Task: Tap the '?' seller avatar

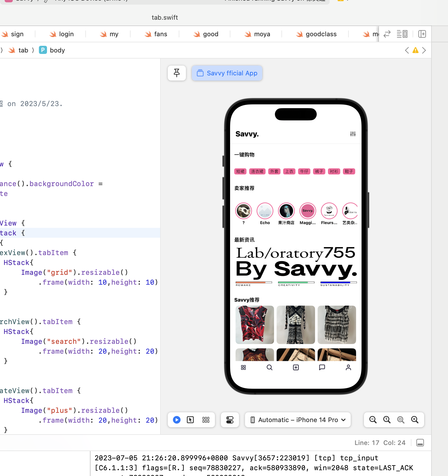Action: pyautogui.click(x=243, y=211)
